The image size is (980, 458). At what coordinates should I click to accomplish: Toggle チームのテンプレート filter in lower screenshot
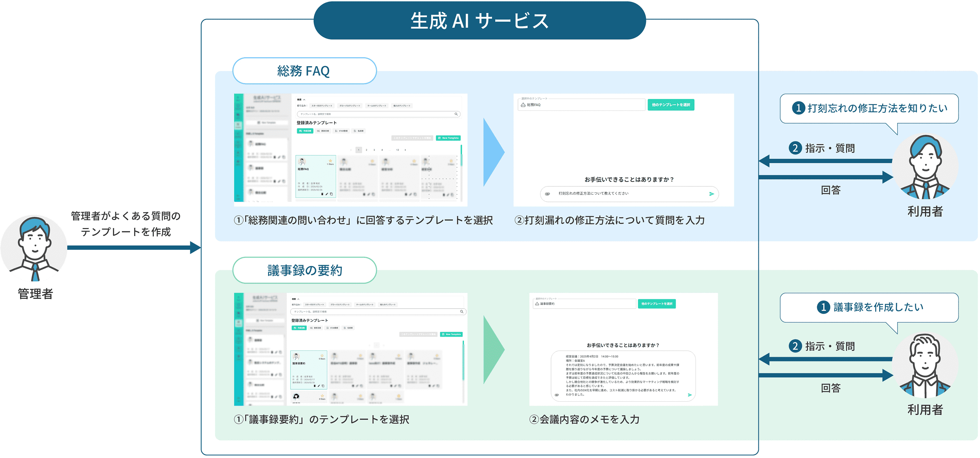tap(365, 305)
